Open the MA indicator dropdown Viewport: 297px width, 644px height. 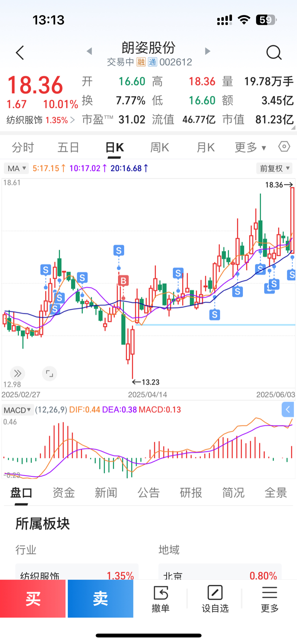click(16, 168)
